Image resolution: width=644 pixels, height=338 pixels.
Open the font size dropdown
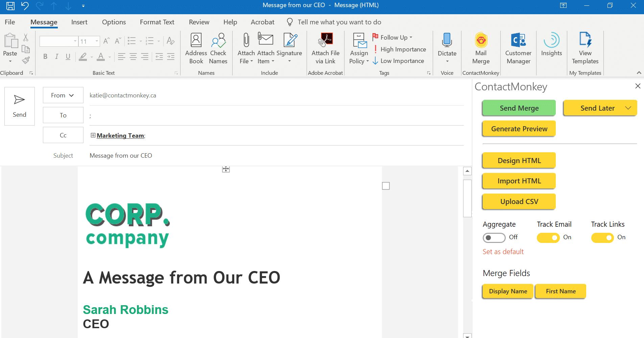(x=97, y=41)
